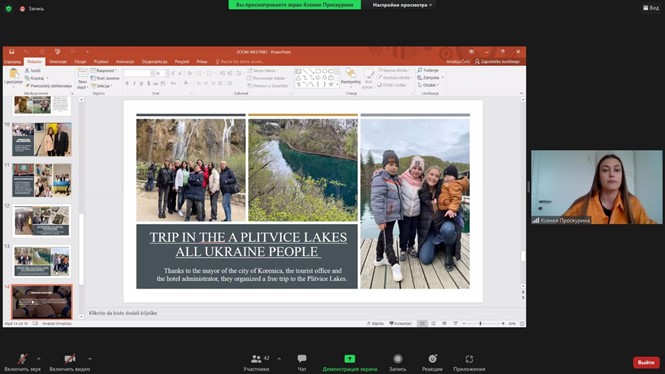
Task: Open Zamjena replace dropdown
Action: (x=430, y=78)
